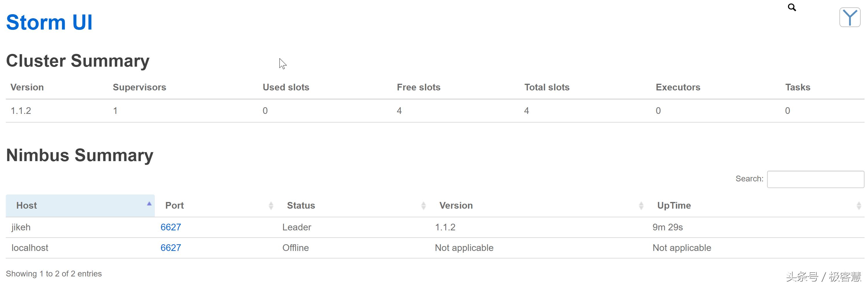Click the UpTime column sort arrows icon
Viewport: 868px width, 286px height.
click(858, 205)
